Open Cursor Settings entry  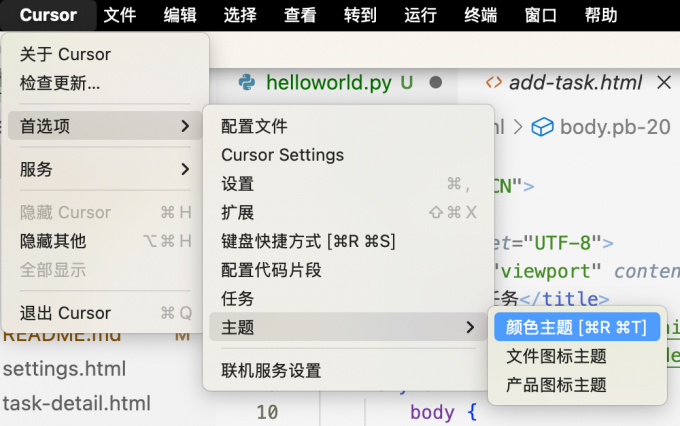point(348,155)
